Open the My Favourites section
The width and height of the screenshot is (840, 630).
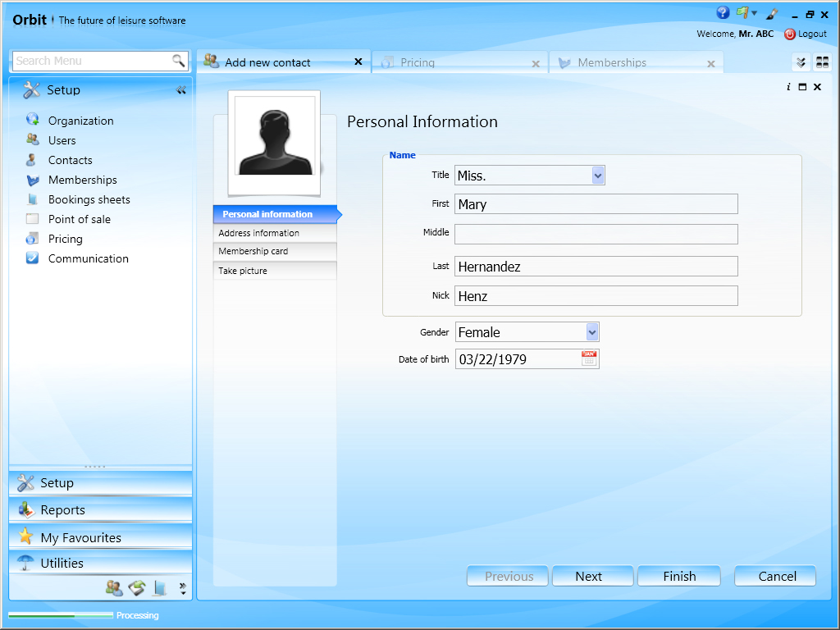pyautogui.click(x=101, y=537)
